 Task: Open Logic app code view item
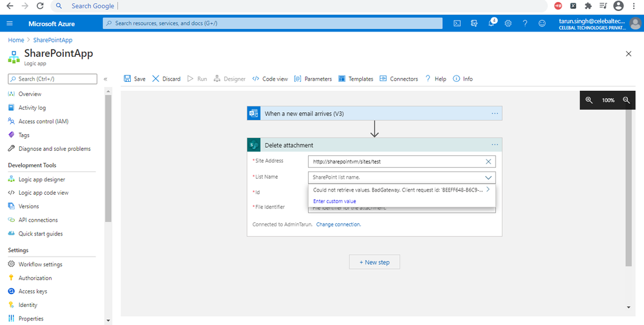[43, 193]
